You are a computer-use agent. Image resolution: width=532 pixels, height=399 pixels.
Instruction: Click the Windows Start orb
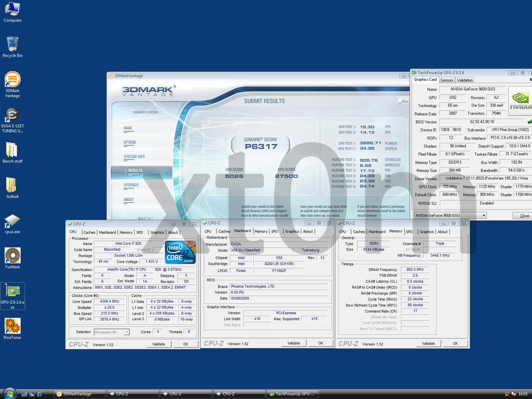pos(9,393)
